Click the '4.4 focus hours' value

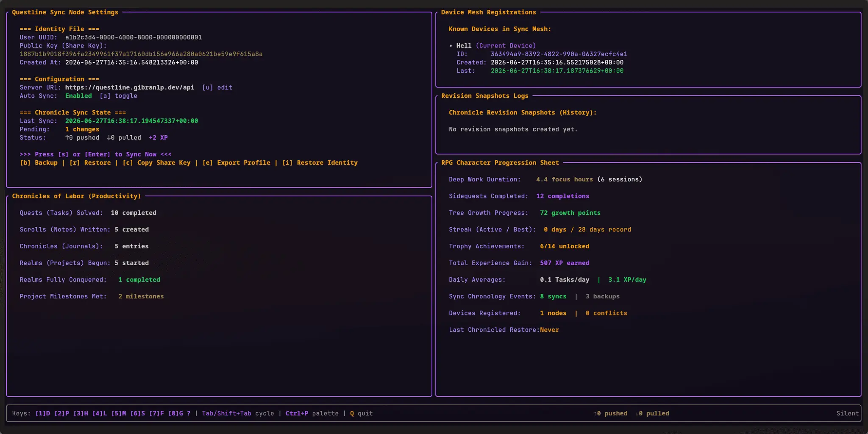point(565,179)
